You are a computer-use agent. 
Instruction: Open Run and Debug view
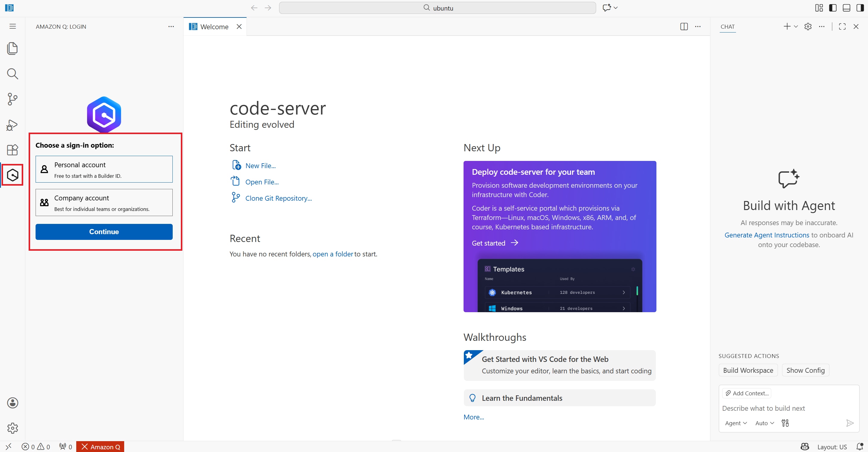pyautogui.click(x=12, y=125)
